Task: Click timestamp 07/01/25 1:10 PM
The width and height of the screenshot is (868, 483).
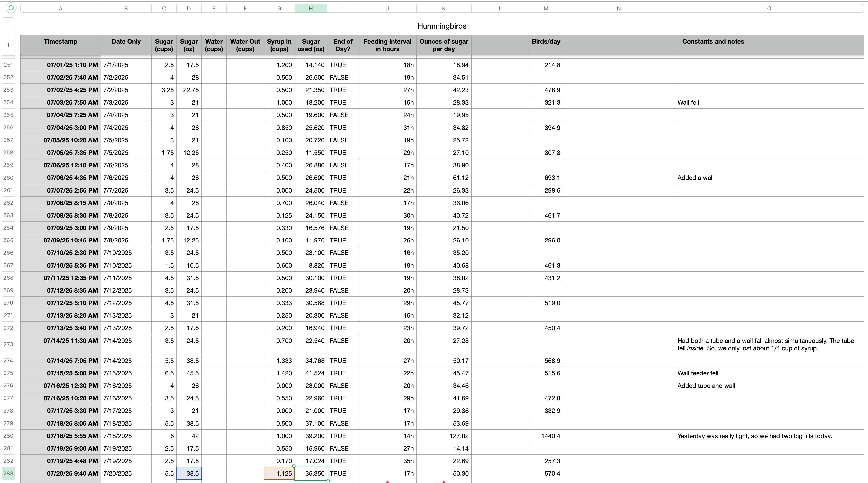Action: (61, 65)
